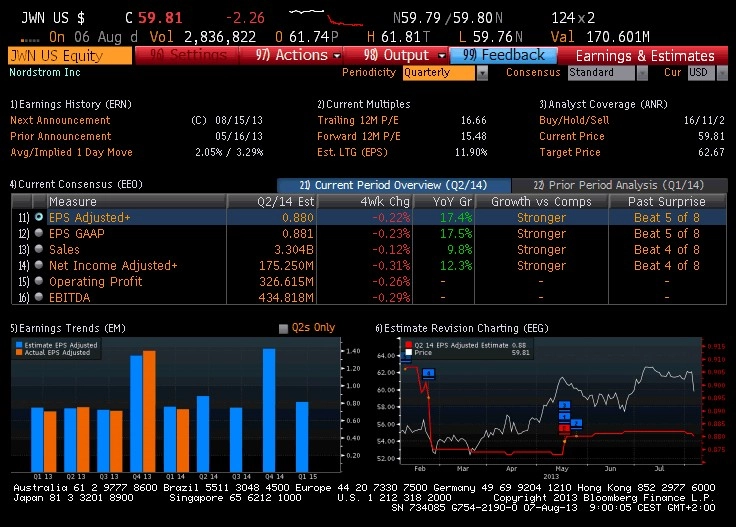Enable the Q2s Only checkbox
This screenshot has height=527, width=736.
point(283,328)
